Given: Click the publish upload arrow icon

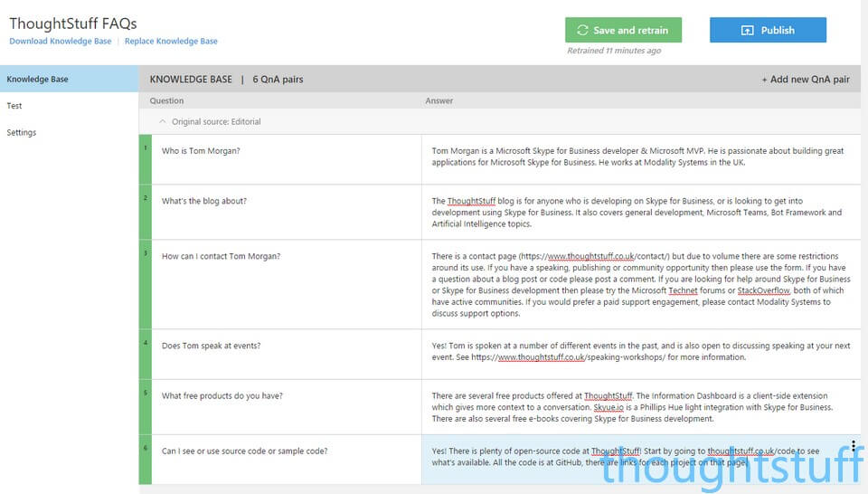Looking at the screenshot, I should 748,31.
